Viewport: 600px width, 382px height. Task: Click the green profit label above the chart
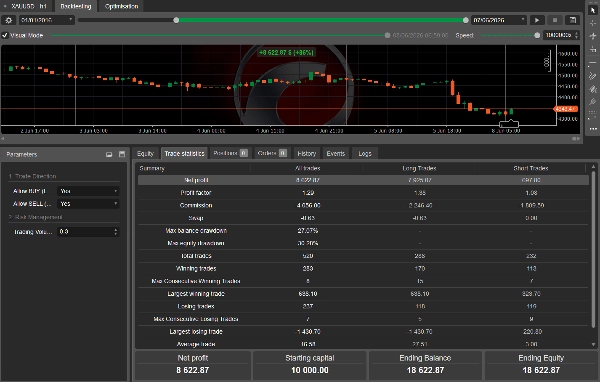[287, 52]
